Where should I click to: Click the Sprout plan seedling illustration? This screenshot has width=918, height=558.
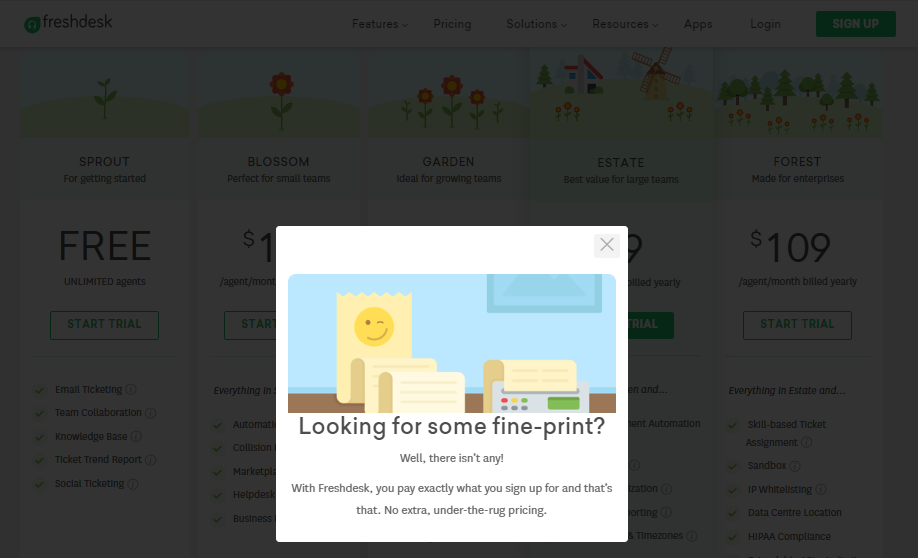coord(105,98)
